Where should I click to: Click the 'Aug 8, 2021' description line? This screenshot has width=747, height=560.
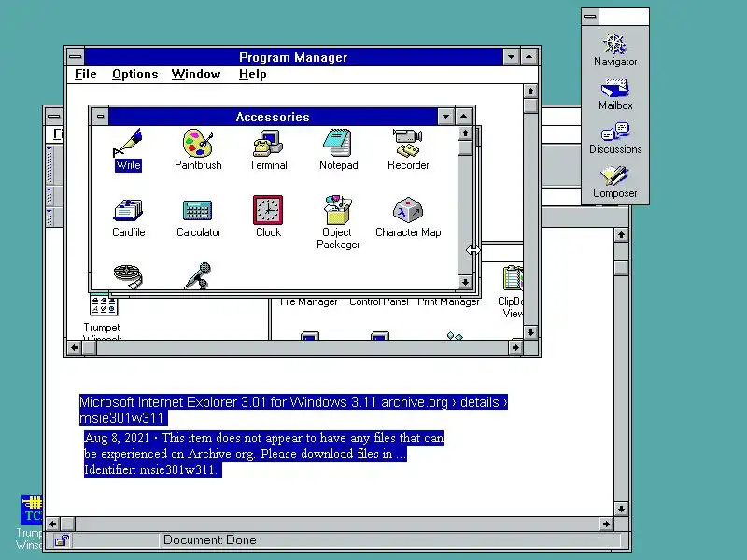pyautogui.click(x=263, y=438)
